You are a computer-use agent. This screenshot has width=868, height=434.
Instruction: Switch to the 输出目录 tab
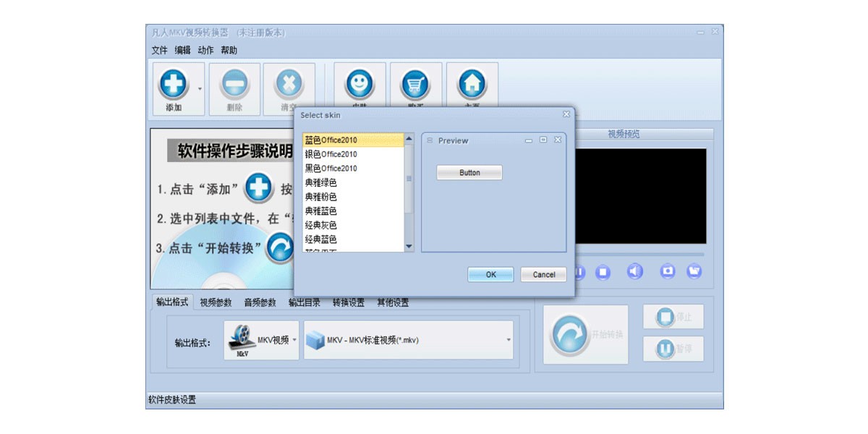click(304, 303)
